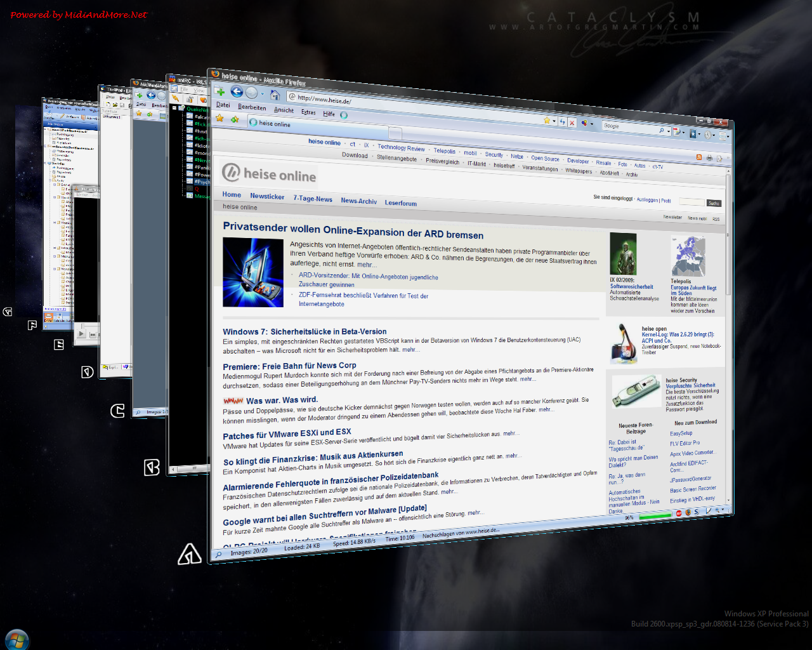
Task: Open the Ansicht menu
Action: [x=284, y=110]
